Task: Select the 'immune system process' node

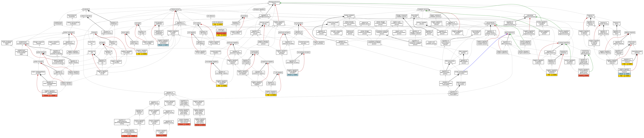Action: pos(264,23)
